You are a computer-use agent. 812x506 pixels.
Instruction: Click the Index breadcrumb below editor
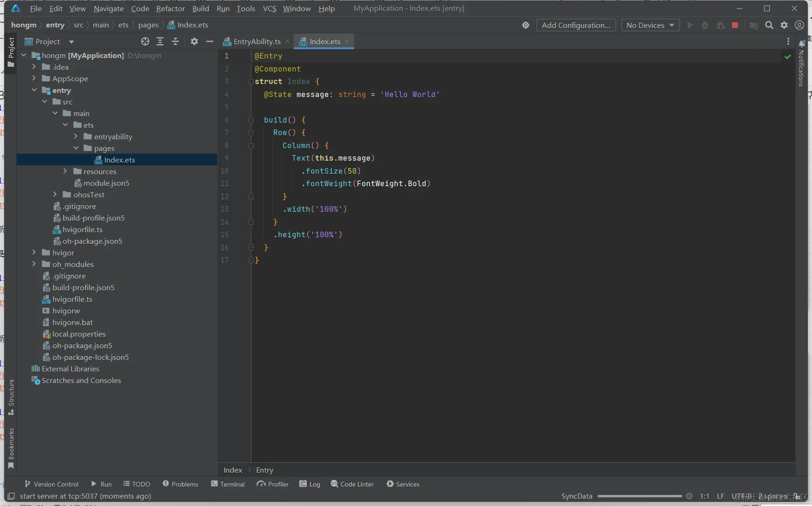(232, 470)
